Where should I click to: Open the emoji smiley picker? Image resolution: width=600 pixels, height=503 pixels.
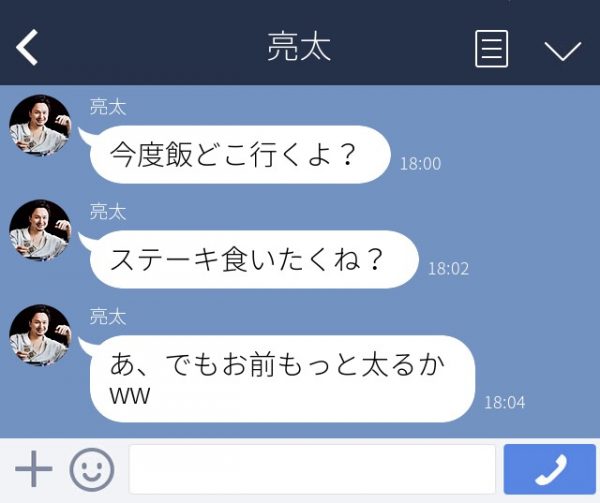(x=92, y=469)
